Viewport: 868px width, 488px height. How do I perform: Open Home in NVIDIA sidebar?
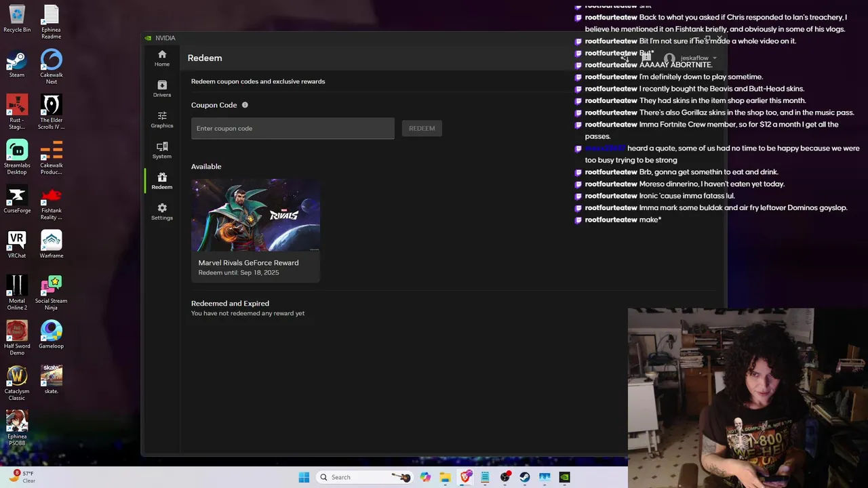click(161, 58)
